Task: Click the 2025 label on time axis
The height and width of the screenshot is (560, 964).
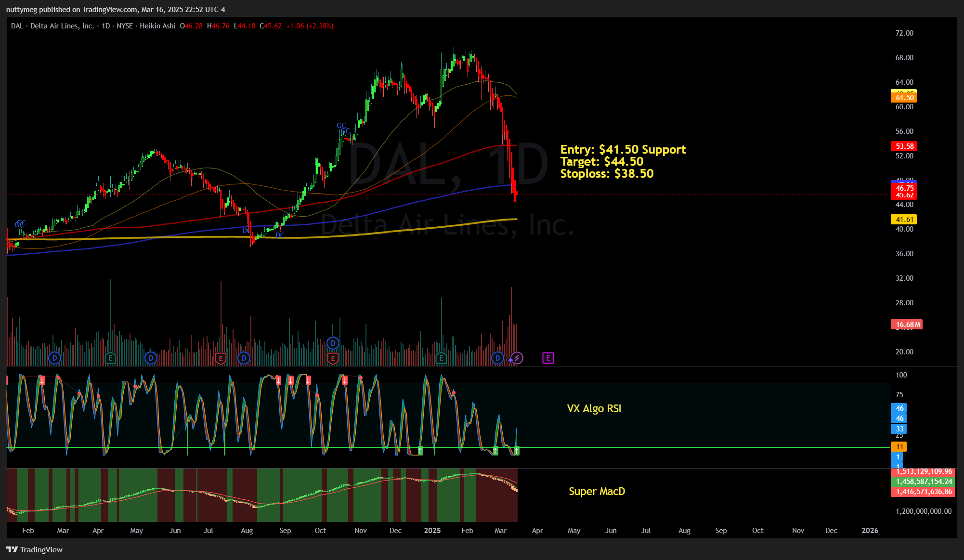Action: (x=432, y=530)
